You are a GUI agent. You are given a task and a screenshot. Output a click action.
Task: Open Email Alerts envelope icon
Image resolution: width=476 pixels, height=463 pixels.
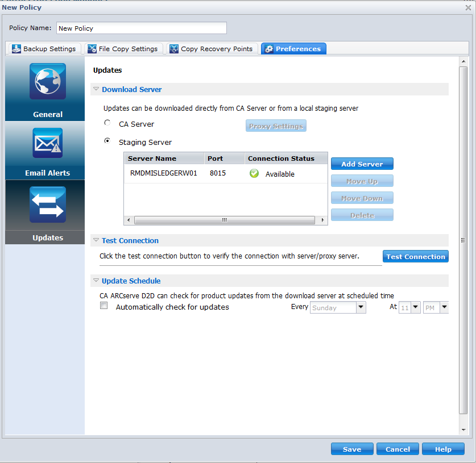(47, 143)
